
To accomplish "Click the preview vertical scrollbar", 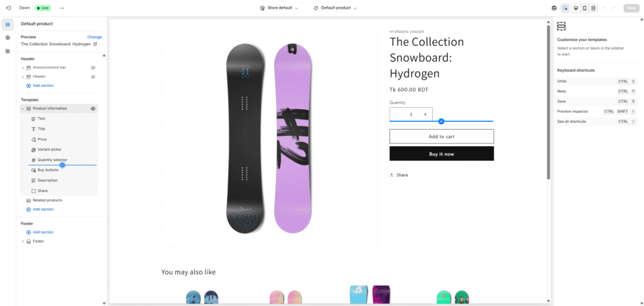I will [548, 101].
